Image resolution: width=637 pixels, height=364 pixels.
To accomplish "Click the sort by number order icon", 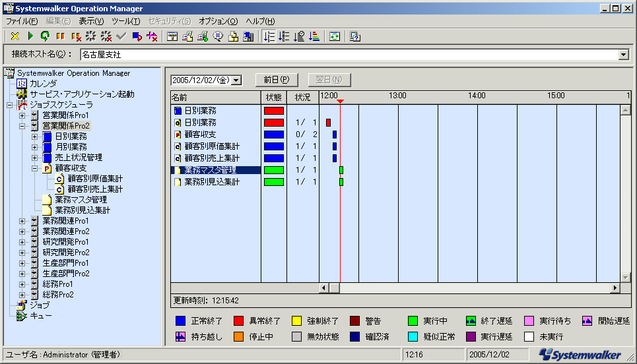I will click(269, 36).
